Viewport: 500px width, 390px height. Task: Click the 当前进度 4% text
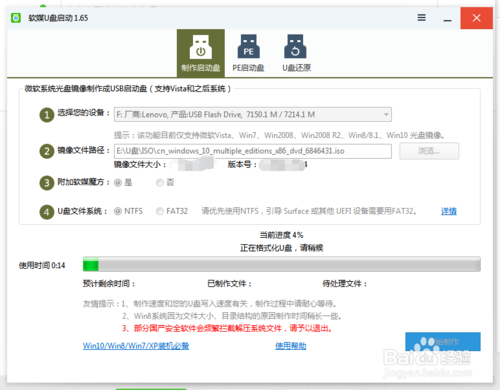[x=281, y=235]
